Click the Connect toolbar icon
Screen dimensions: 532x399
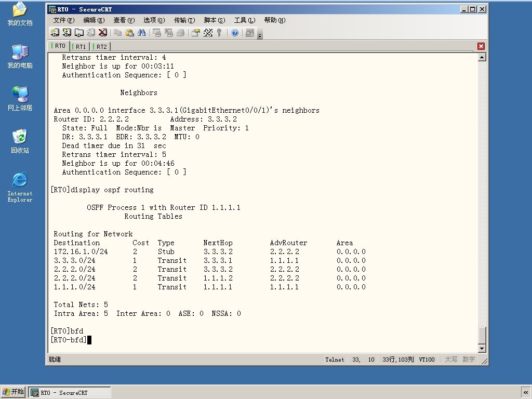[x=55, y=33]
